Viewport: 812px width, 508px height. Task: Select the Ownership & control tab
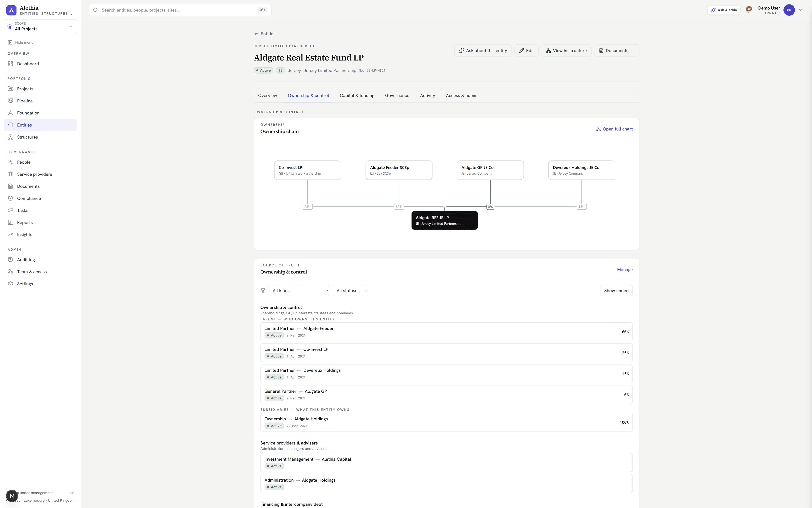[x=308, y=96]
